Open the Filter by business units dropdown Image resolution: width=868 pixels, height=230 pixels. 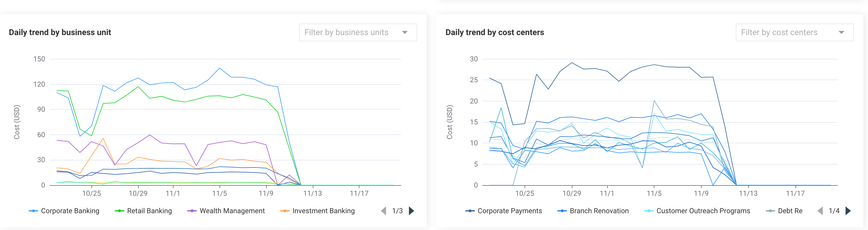click(358, 32)
